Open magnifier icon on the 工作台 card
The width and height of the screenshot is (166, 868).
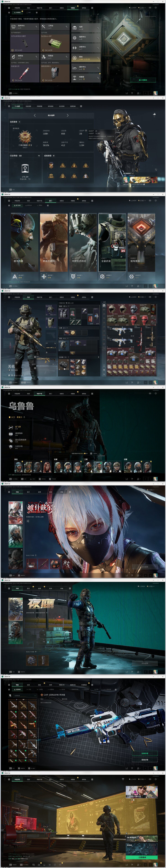pyautogui.click(x=66, y=26)
